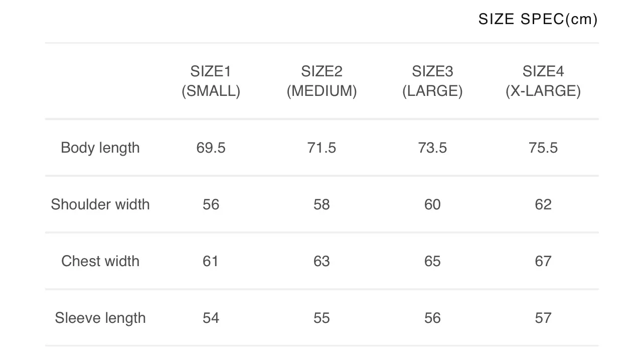Select the 54 sleeve length value
The width and height of the screenshot is (644, 356).
(211, 318)
